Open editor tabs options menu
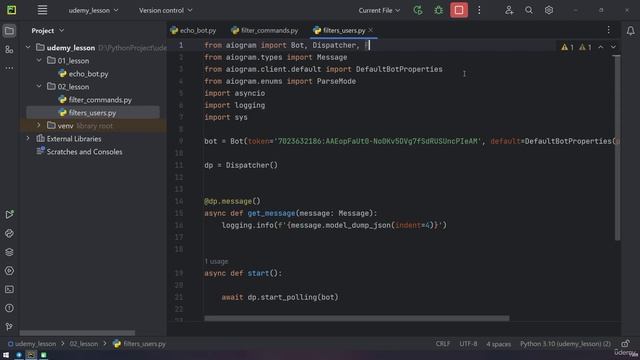 click(x=609, y=30)
